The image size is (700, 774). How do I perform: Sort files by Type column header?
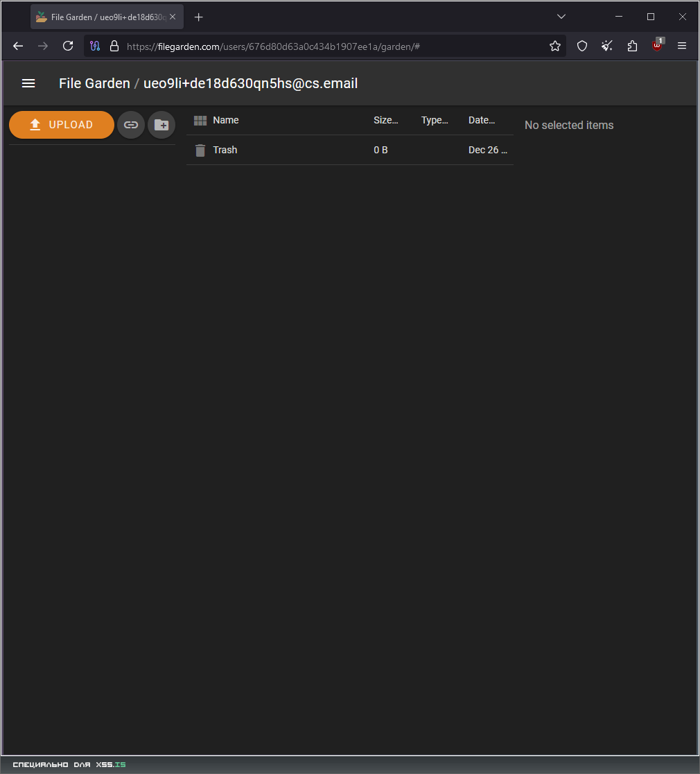tap(435, 120)
